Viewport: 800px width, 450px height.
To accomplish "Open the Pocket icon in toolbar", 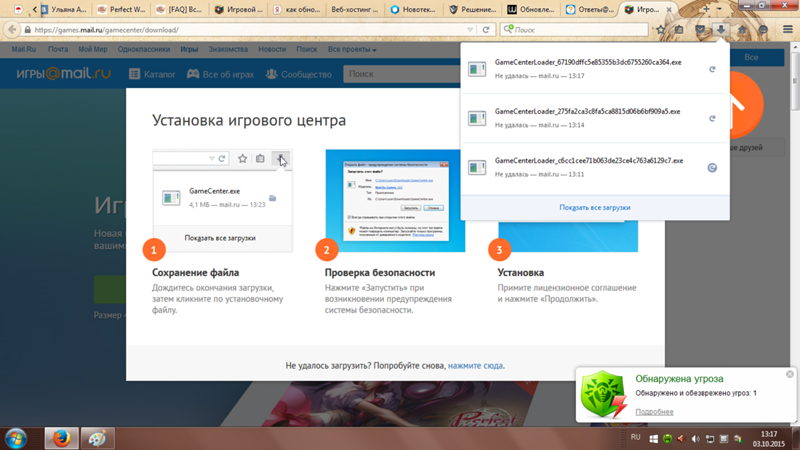I will [x=700, y=30].
